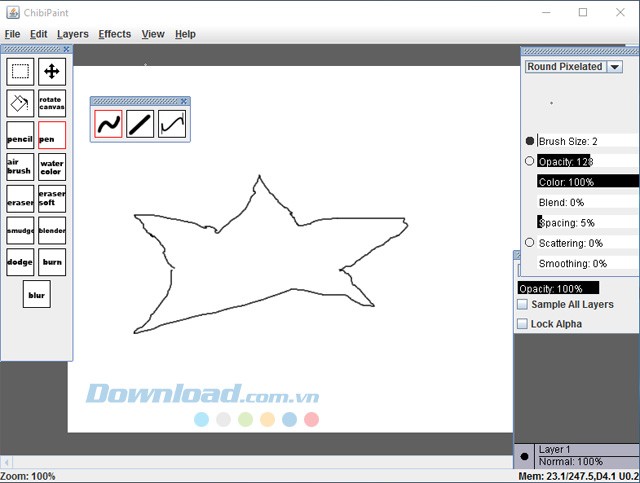Adjust the brush Opacity 128 slider
Image resolution: width=640 pixels, height=483 pixels.
pos(588,161)
